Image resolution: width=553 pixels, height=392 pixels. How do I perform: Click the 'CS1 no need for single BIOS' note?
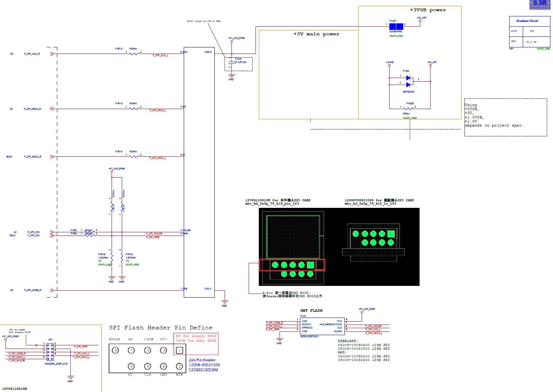20,331
